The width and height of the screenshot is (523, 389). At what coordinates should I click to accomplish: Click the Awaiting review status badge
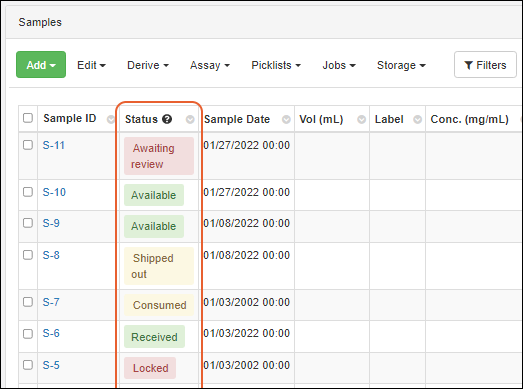159,156
